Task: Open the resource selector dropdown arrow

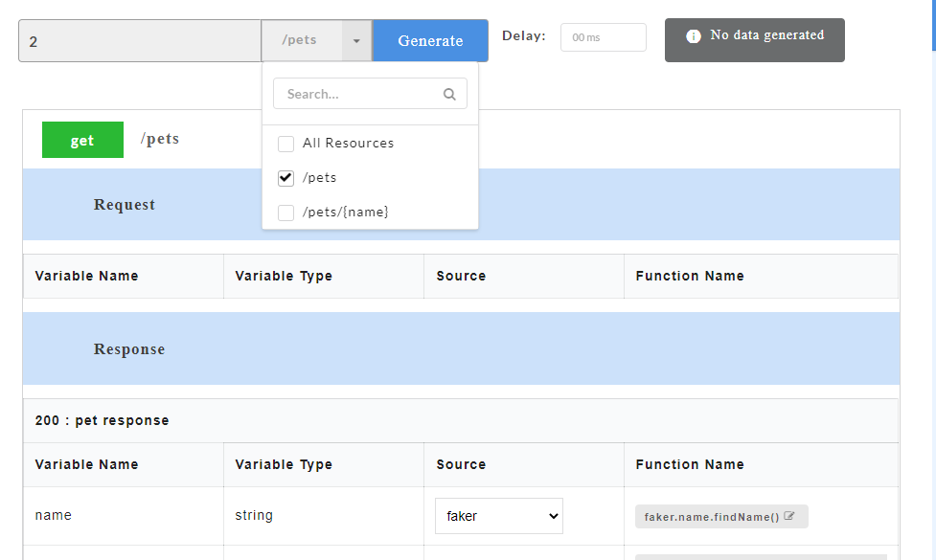Action: pos(356,40)
